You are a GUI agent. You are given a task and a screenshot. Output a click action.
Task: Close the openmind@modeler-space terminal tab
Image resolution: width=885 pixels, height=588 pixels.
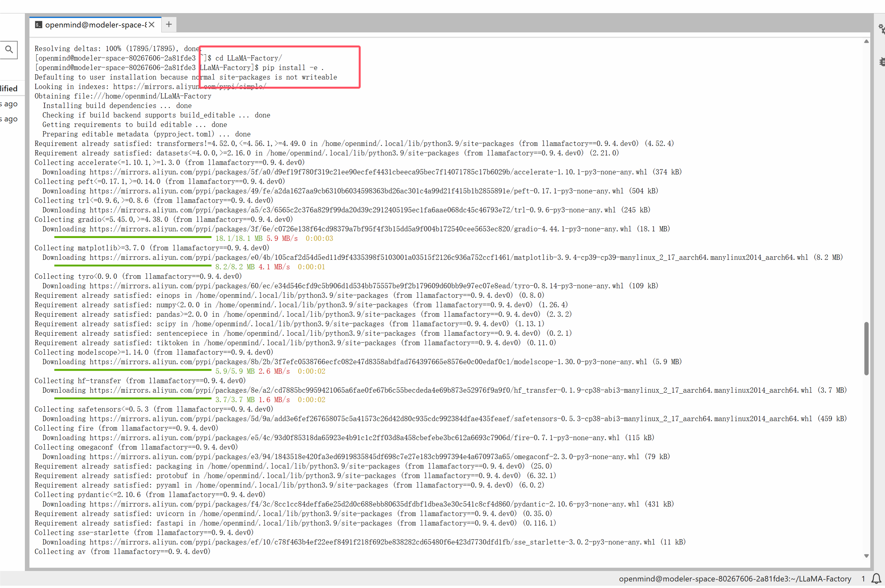point(152,25)
